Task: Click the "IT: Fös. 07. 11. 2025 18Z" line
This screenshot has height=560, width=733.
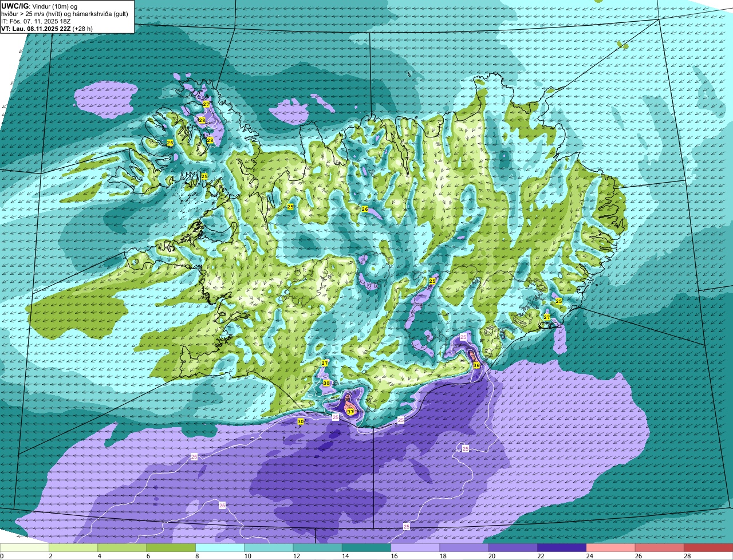Action: [x=36, y=21]
